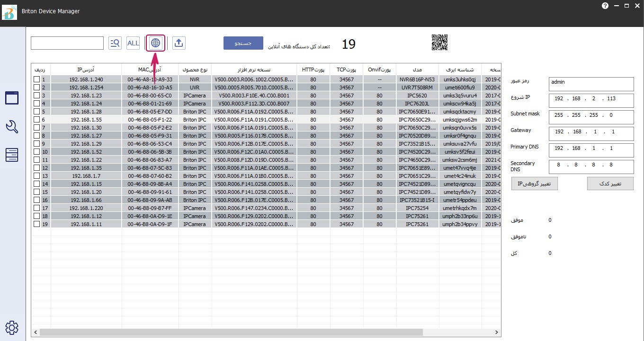Check the box for device 192.168.1.240
The image size is (644, 341).
point(36,79)
